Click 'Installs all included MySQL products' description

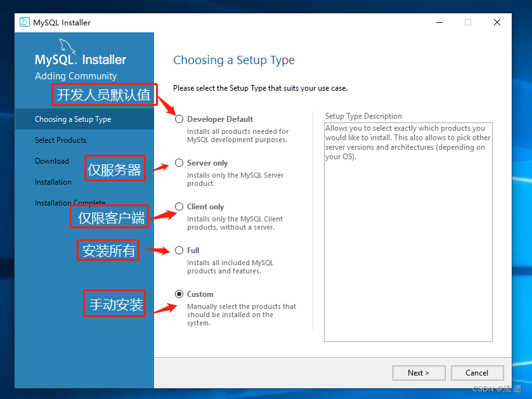point(230,266)
